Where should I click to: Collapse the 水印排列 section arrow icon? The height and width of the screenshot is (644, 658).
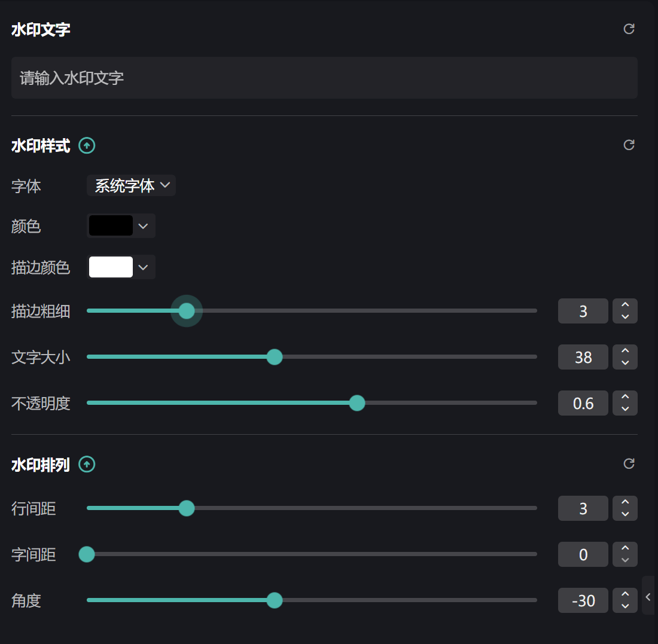87,465
